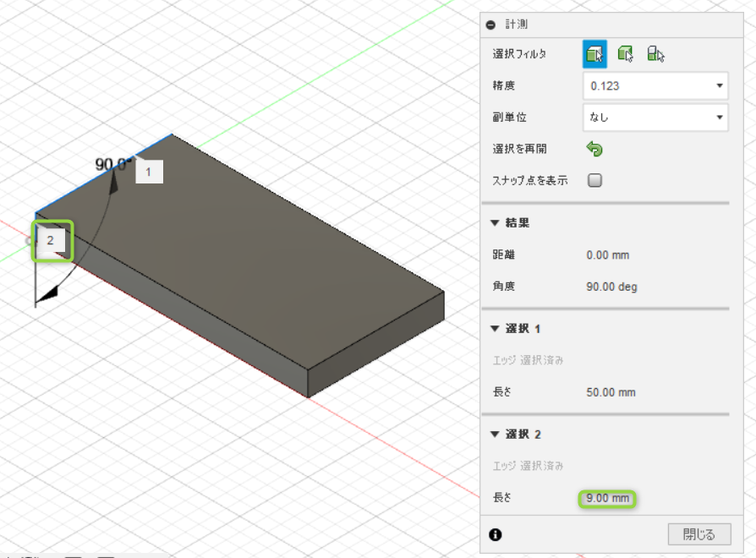Collapse the 選択 2 section
This screenshot has width=756, height=558.
click(495, 435)
